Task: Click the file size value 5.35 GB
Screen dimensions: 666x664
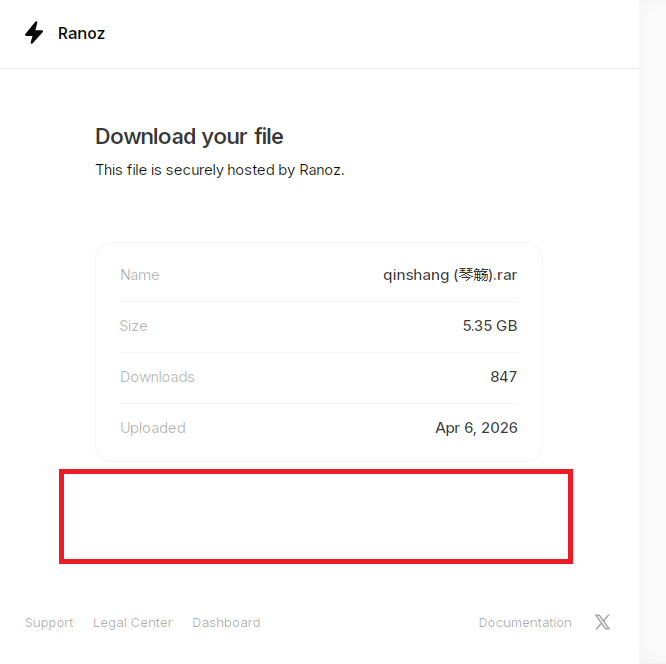Action: 490,326
